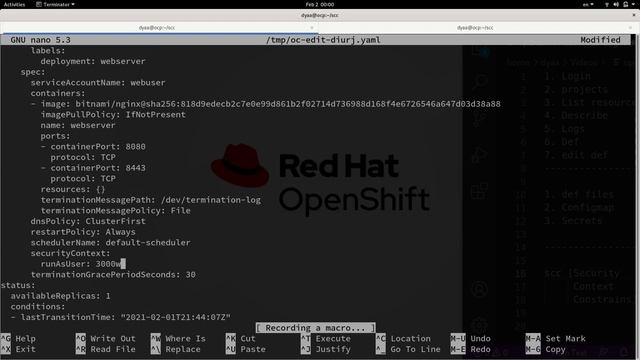Click 'dnsPolicy: ClusterFirst' line
Image resolution: width=640 pixels, height=360 pixels.
[x=88, y=221]
